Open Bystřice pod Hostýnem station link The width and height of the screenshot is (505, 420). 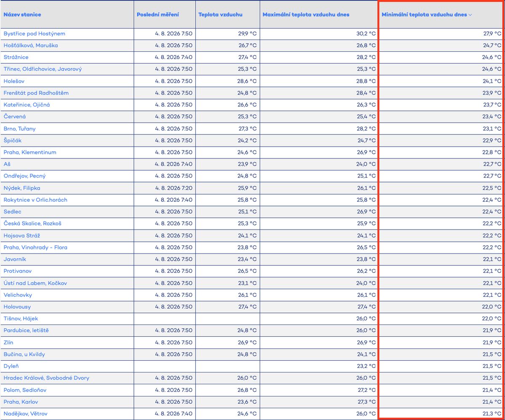[x=35, y=34]
